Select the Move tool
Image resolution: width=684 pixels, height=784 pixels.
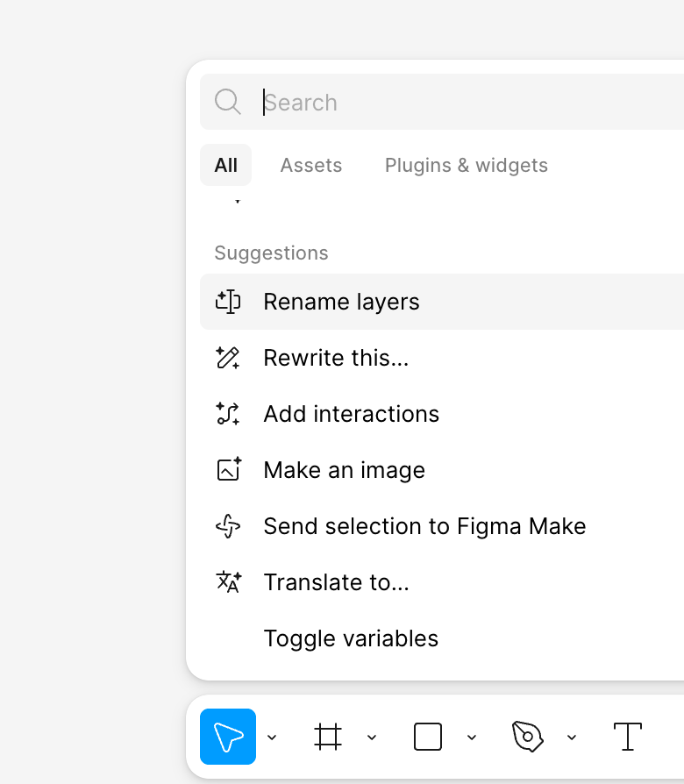pyautogui.click(x=228, y=737)
